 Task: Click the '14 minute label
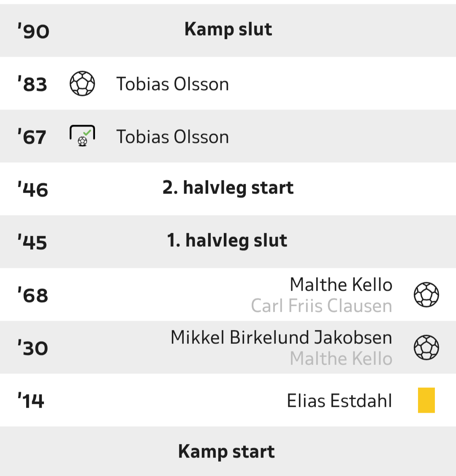coord(31,401)
